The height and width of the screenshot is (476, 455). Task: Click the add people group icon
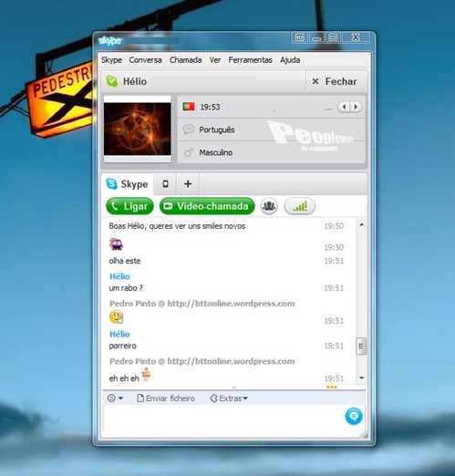269,206
